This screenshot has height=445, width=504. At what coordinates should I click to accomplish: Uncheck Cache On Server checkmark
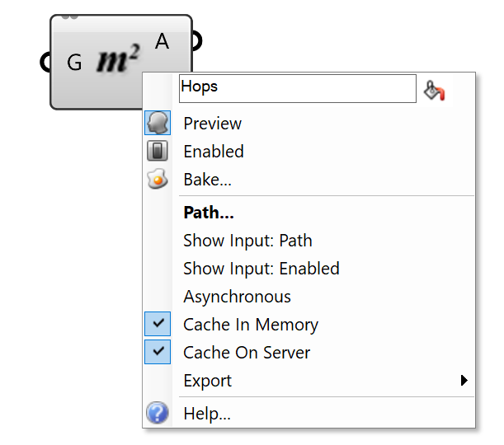tap(158, 353)
